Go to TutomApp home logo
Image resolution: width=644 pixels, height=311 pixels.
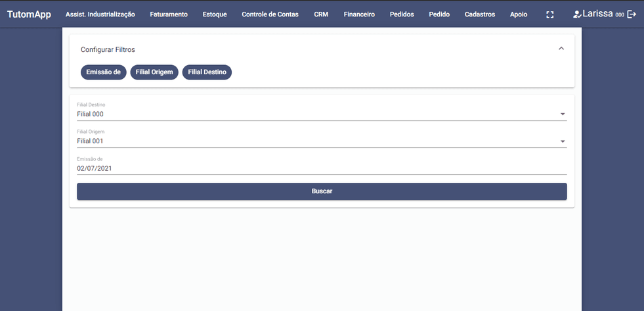pos(29,14)
